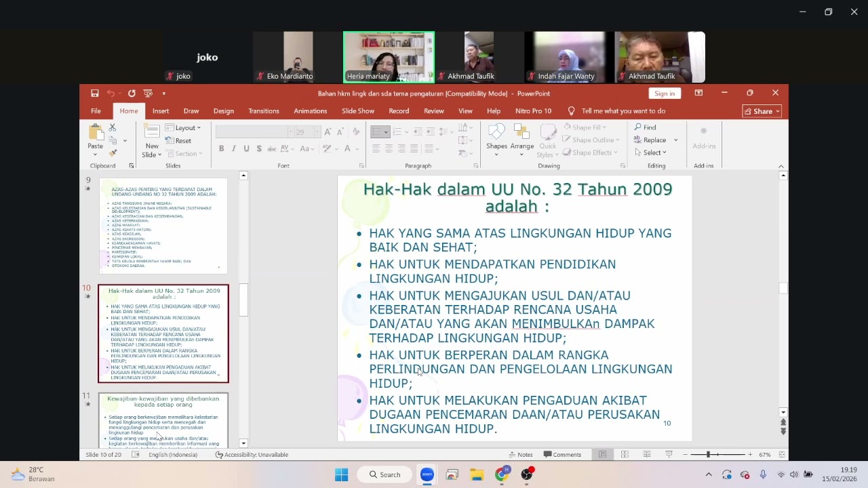Expand the Arrange dropdown
This screenshot has width=868, height=488.
click(522, 140)
